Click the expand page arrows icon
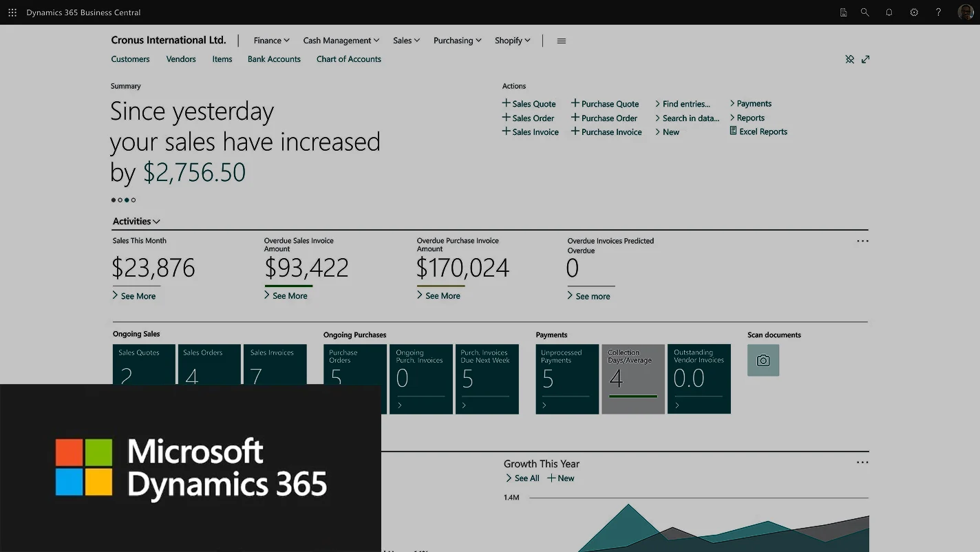The width and height of the screenshot is (980, 552). coord(866,59)
